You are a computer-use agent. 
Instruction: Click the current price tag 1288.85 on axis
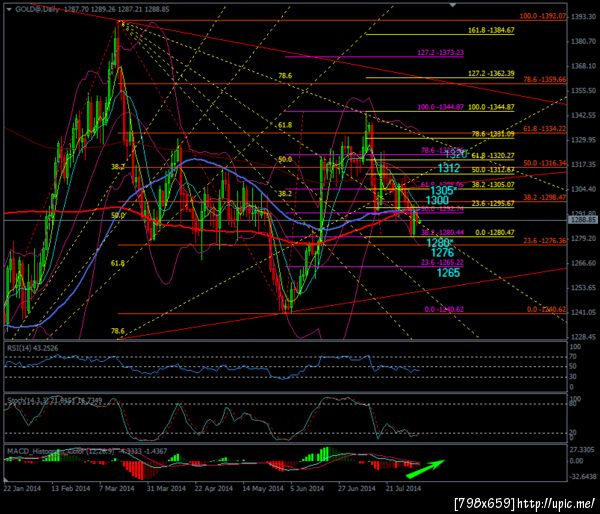pos(582,220)
